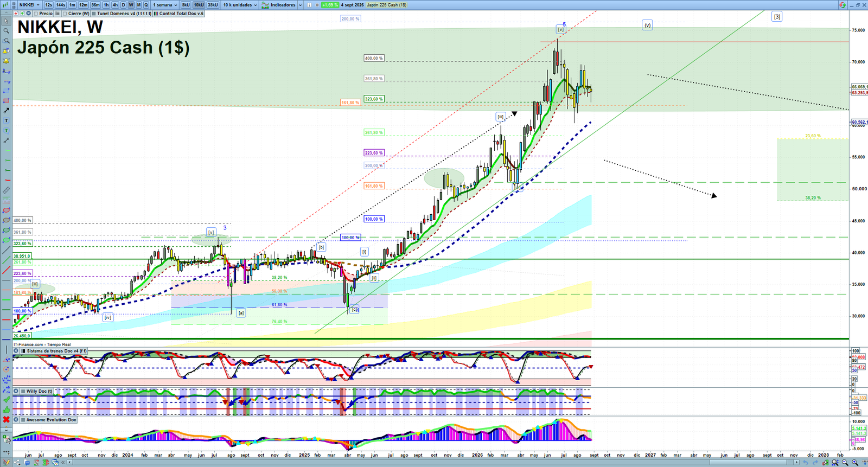Click the 5kU units button

[186, 5]
